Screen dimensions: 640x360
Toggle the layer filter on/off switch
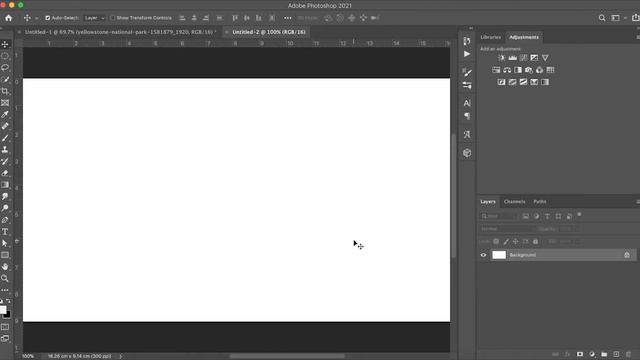tap(579, 215)
